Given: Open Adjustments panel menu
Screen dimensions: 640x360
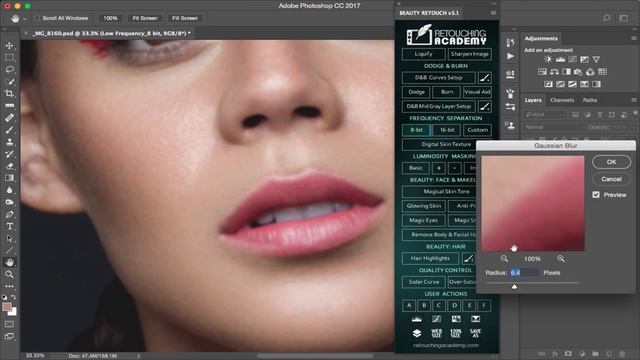Looking at the screenshot, I should click(x=634, y=38).
